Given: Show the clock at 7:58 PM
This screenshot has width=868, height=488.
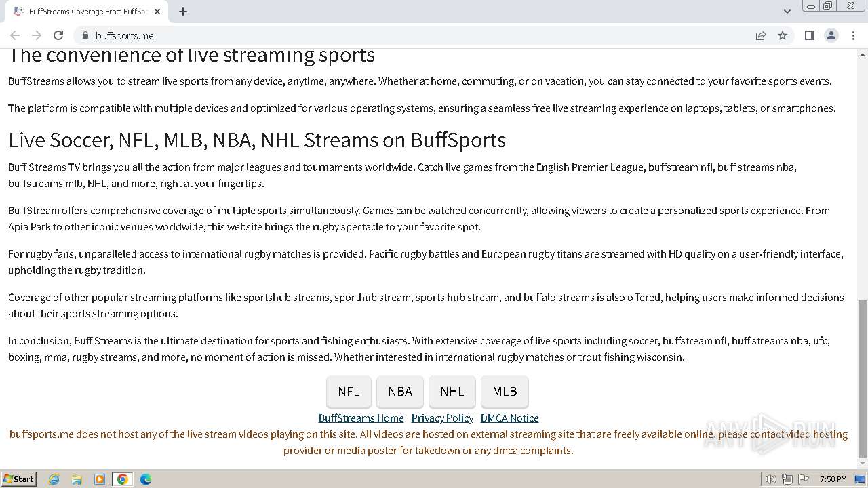Looking at the screenshot, I should 833,479.
